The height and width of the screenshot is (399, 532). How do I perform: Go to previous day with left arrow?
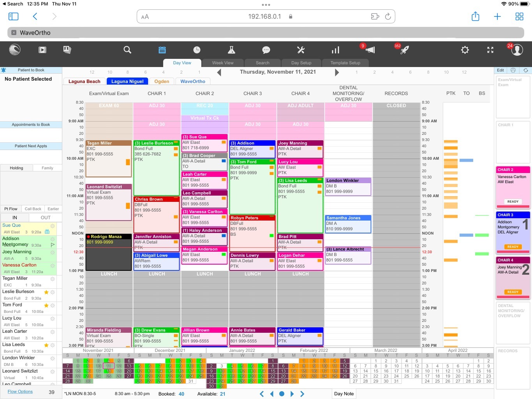click(219, 72)
